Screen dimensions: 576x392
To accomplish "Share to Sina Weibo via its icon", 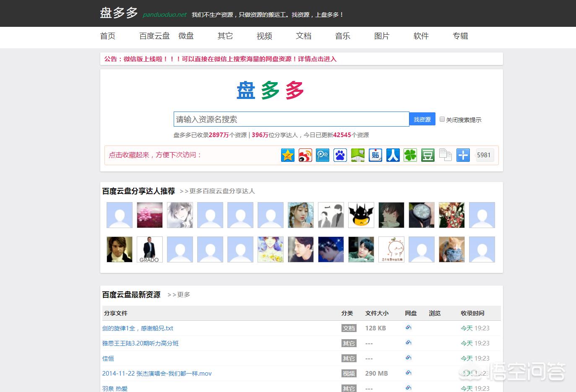I will tap(305, 155).
